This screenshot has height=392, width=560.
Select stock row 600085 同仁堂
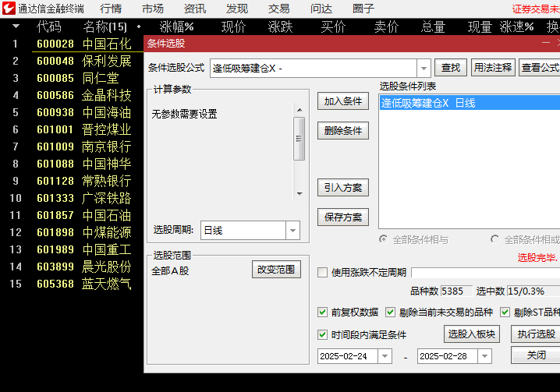tap(72, 78)
